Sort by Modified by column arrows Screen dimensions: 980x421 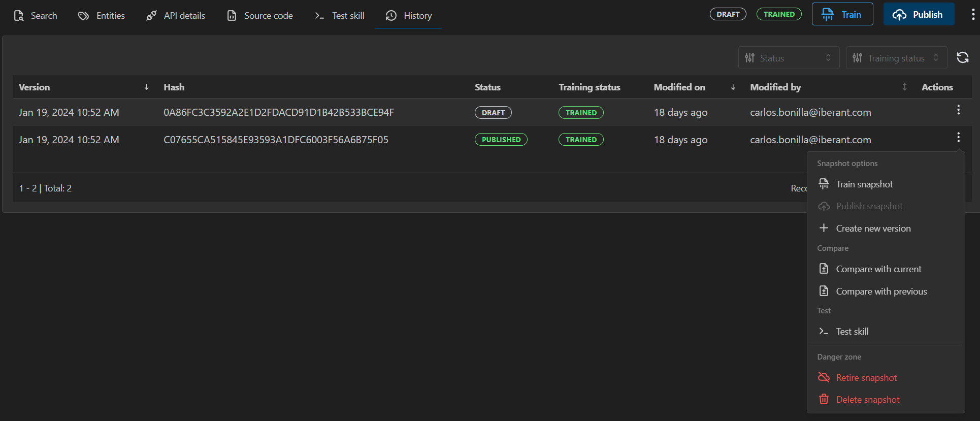pos(904,87)
